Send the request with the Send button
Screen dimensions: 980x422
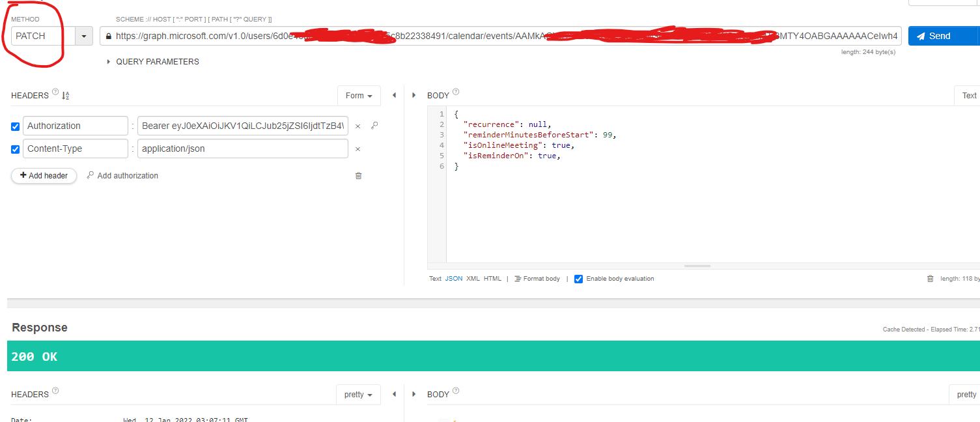coord(944,36)
